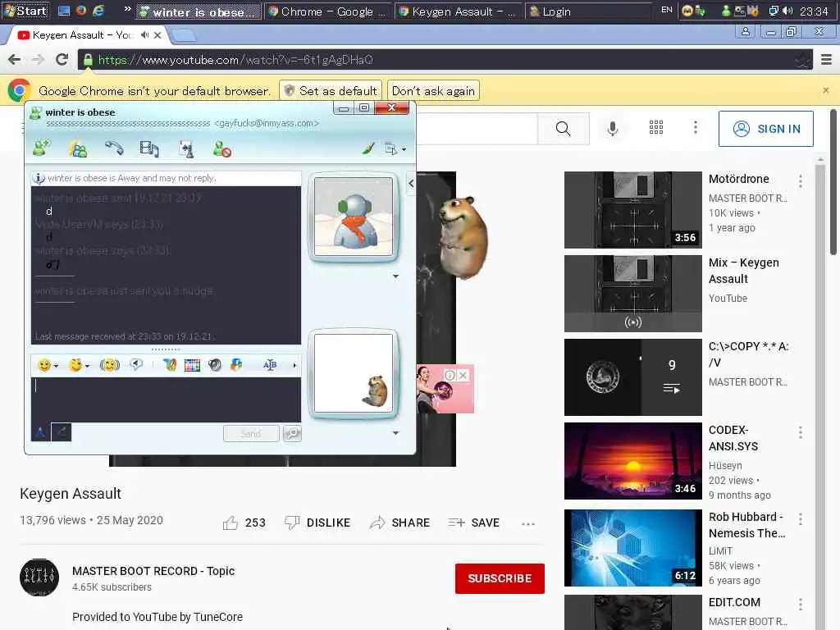This screenshot has width=840, height=630.
Task: Start a phone call with contact
Action: coord(113,148)
